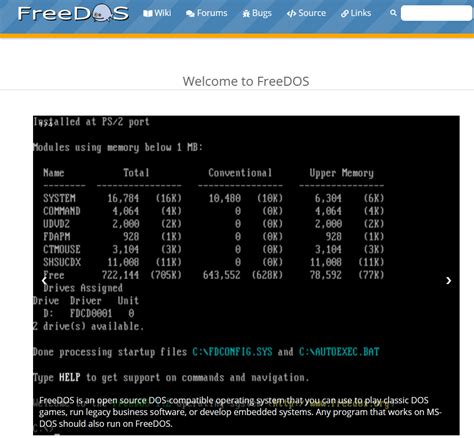The image size is (474, 438).
Task: Click the Welcome to FreeDOS heading
Action: pyautogui.click(x=246, y=81)
